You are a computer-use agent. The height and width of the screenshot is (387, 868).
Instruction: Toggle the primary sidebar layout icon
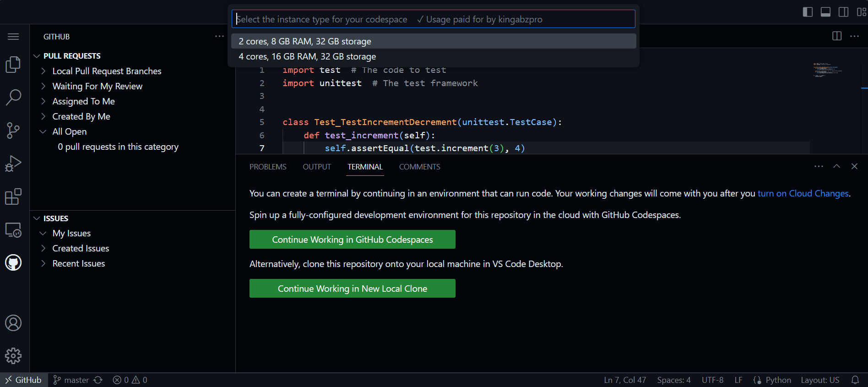pyautogui.click(x=808, y=12)
